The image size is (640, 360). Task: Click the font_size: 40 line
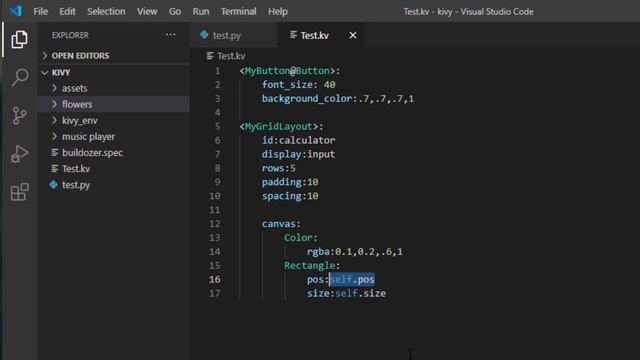coord(298,85)
